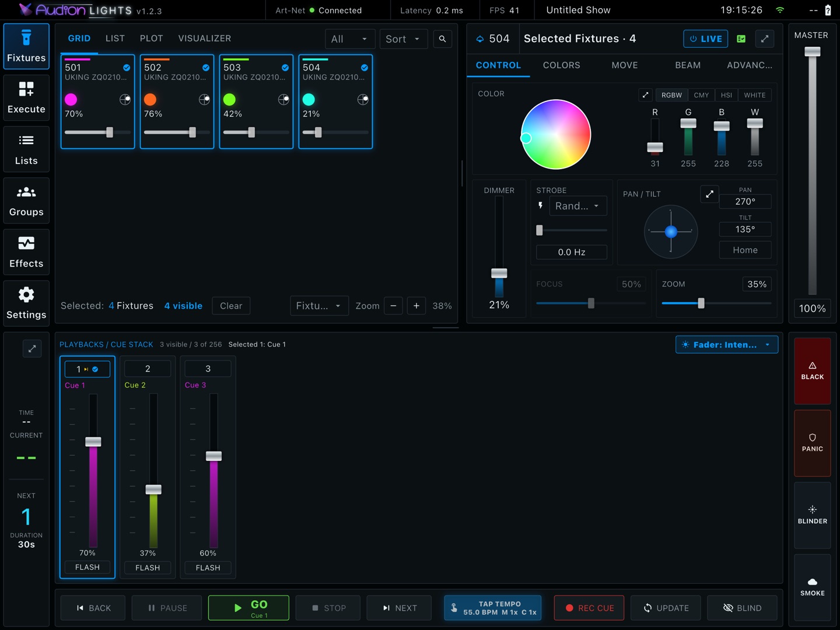
Task: Open the Settings gear in sidebar
Action: coord(26,303)
